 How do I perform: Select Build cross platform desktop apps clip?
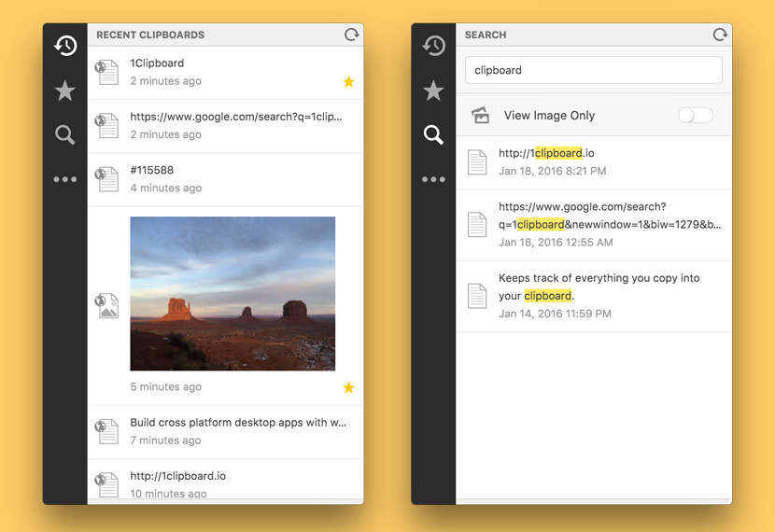(238, 423)
